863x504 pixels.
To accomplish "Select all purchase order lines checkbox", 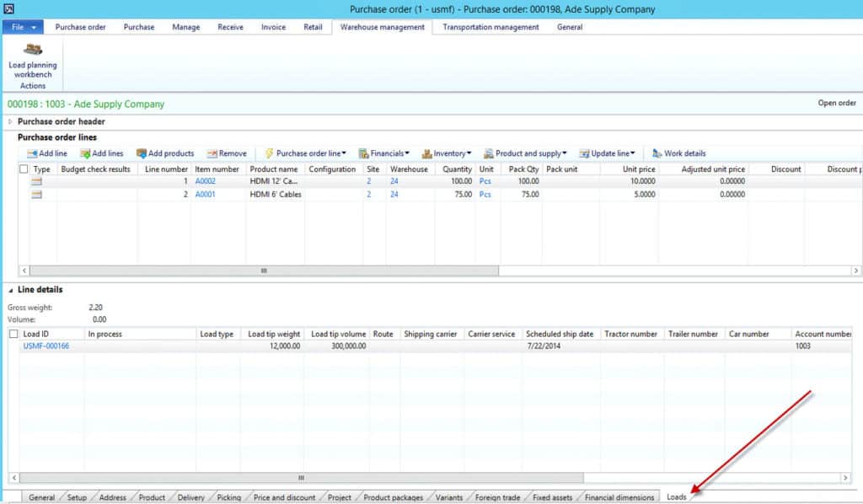I will coord(24,169).
